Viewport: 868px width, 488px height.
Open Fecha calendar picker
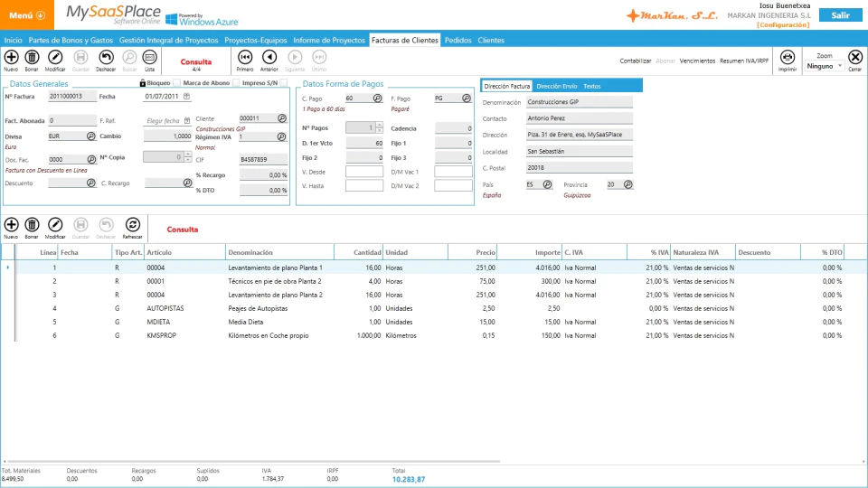(x=187, y=97)
